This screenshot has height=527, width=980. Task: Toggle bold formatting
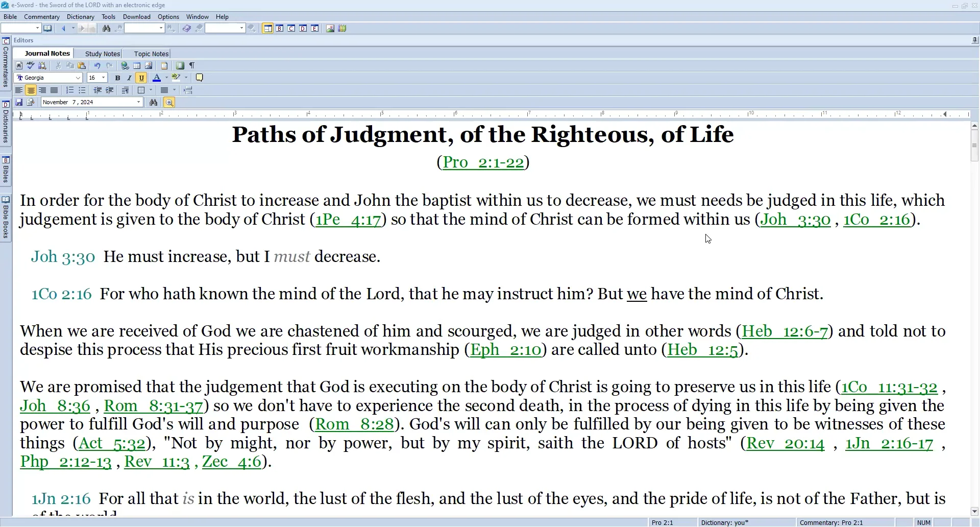[117, 78]
